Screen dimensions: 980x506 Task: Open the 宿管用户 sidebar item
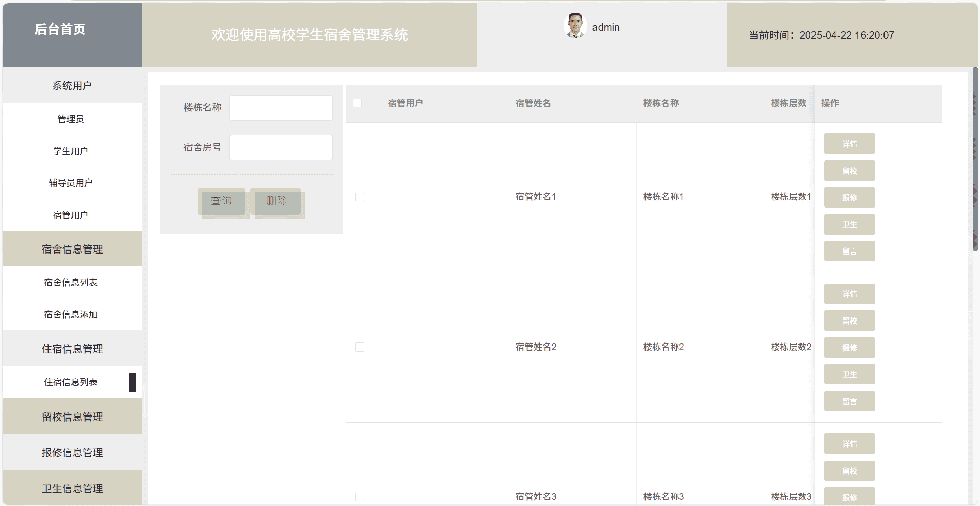click(x=71, y=215)
